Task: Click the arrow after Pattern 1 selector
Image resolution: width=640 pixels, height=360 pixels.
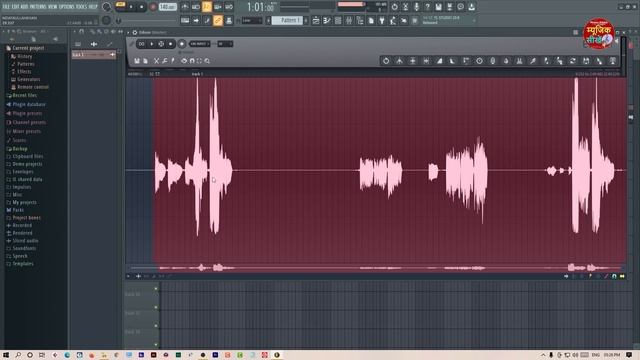Action: (306, 20)
